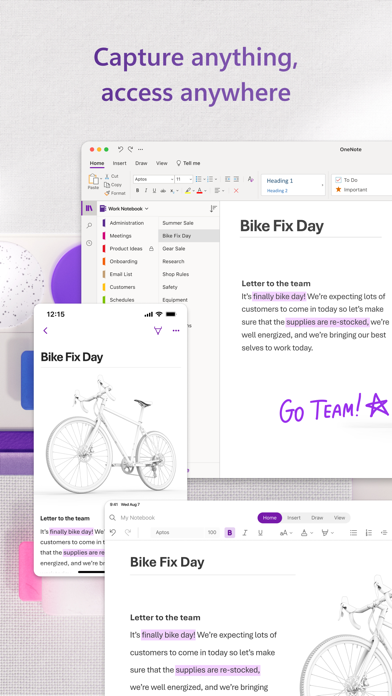Tap the lasso/filter icon in the phone app
This screenshot has height=696, width=392.
tap(158, 330)
